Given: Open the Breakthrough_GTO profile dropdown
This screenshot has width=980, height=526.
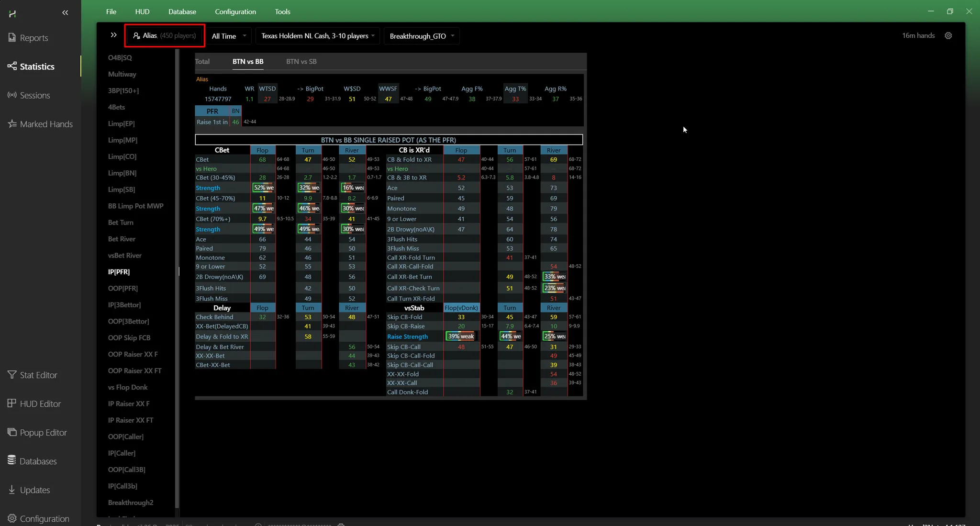Looking at the screenshot, I should click(x=422, y=36).
